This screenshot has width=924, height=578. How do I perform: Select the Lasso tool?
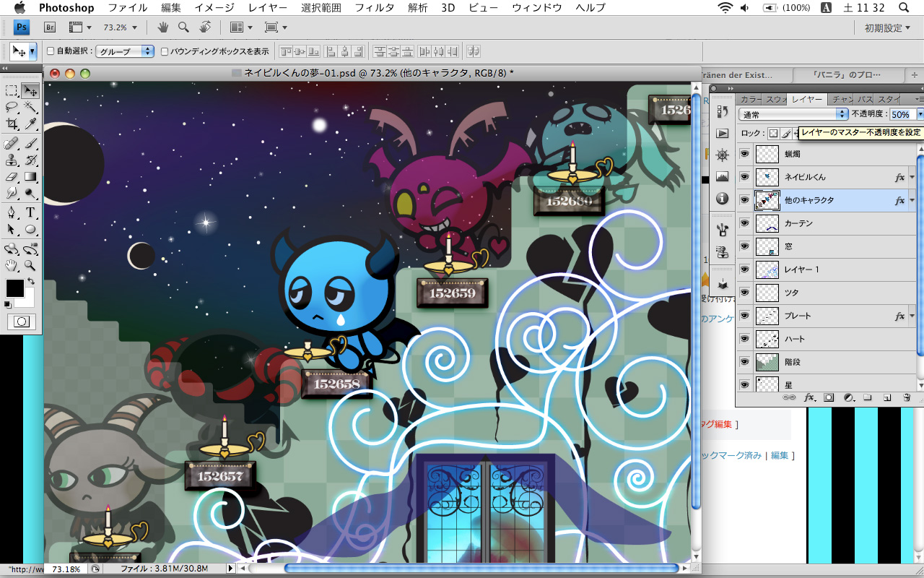12,108
